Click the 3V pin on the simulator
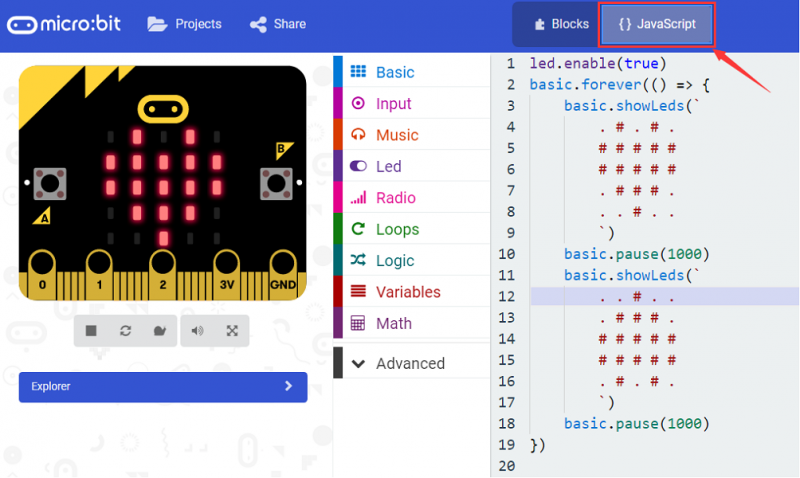 pyautogui.click(x=227, y=275)
